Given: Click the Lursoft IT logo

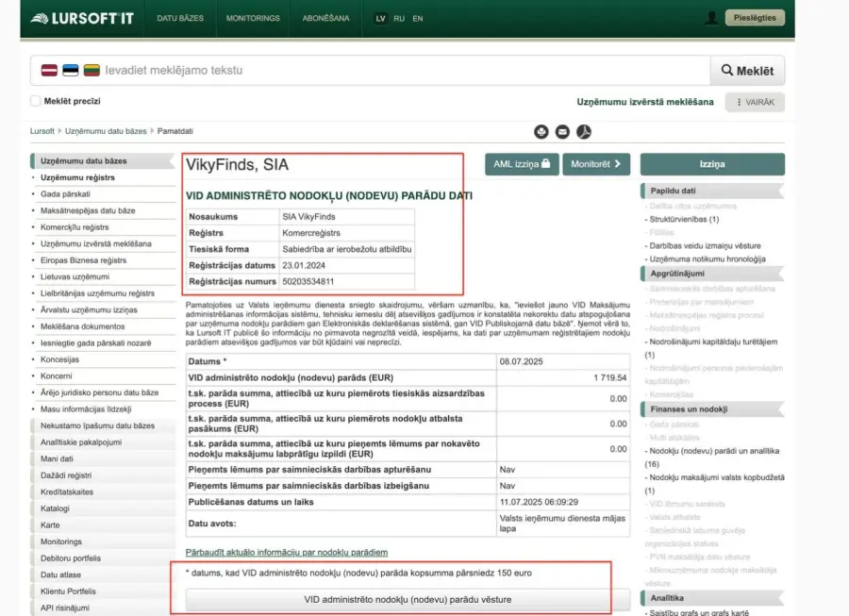Looking at the screenshot, I should point(82,19).
